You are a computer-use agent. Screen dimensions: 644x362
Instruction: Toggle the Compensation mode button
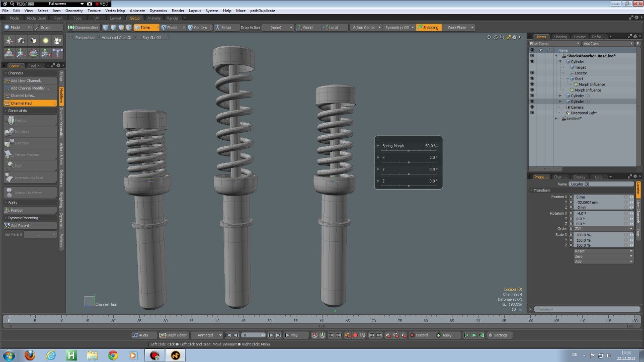(x=83, y=28)
